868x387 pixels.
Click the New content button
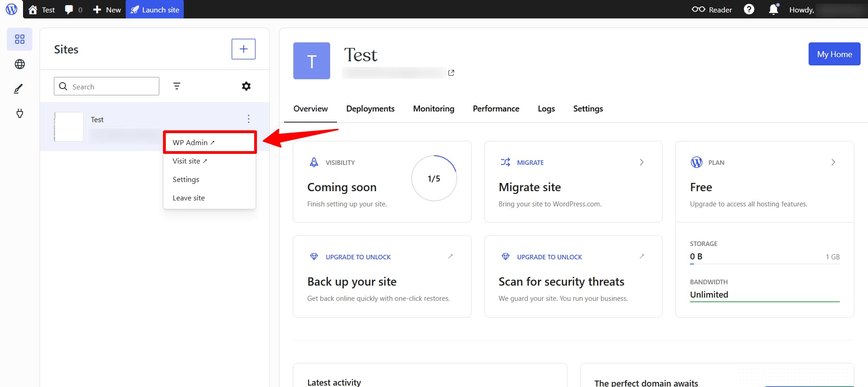(107, 10)
